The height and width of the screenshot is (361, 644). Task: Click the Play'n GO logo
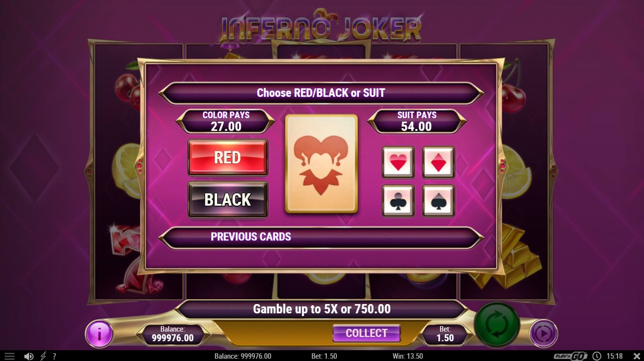[x=570, y=356]
